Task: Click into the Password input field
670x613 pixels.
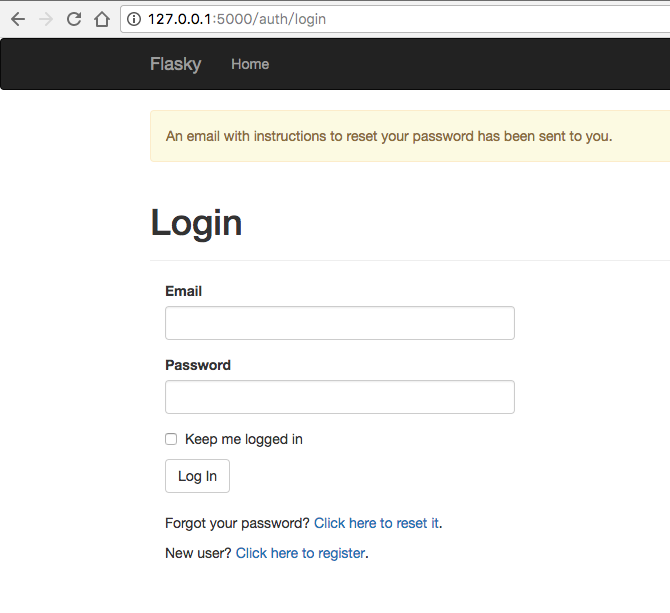Action: 339,397
